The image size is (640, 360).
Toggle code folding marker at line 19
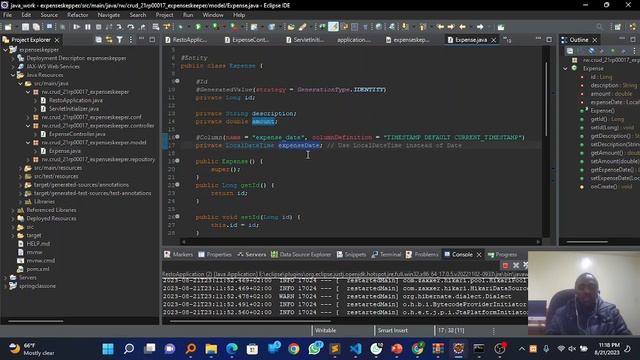click(x=177, y=161)
